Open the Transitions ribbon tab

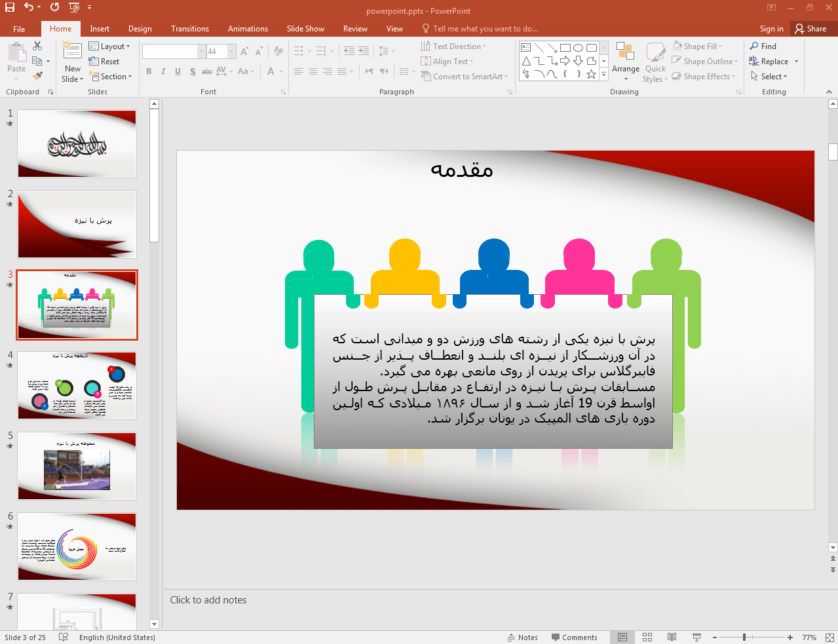[189, 29]
